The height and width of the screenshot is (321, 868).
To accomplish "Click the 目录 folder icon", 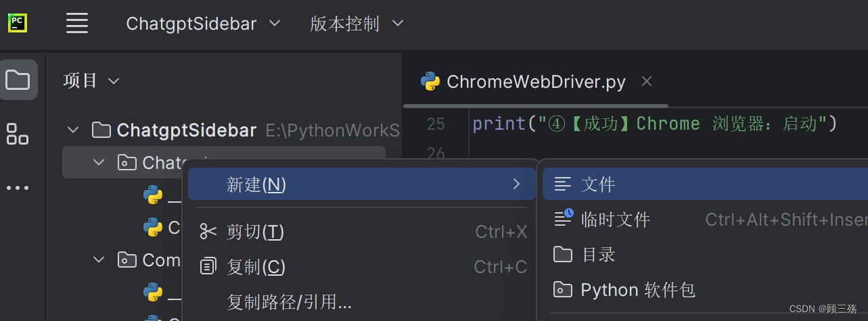I will pos(562,255).
